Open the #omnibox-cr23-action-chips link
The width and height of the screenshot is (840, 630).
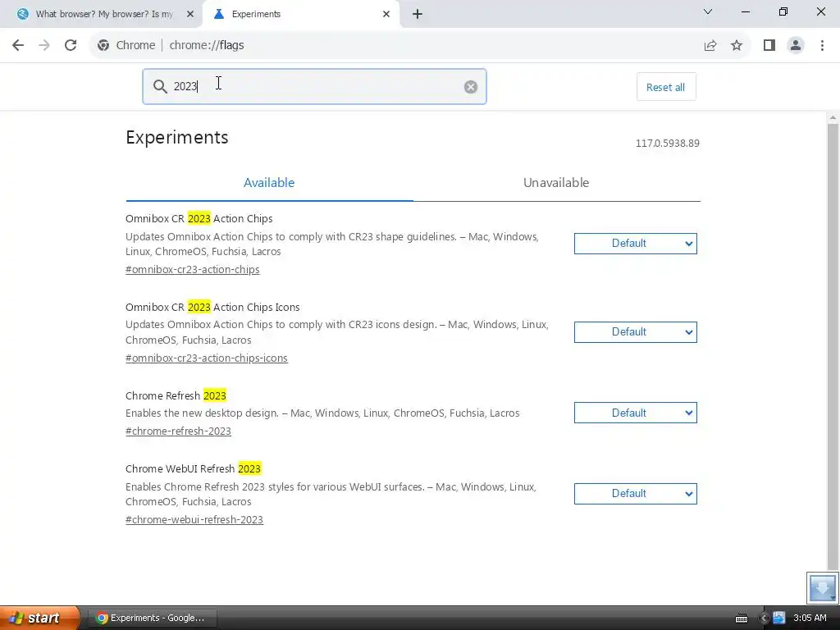[192, 269]
